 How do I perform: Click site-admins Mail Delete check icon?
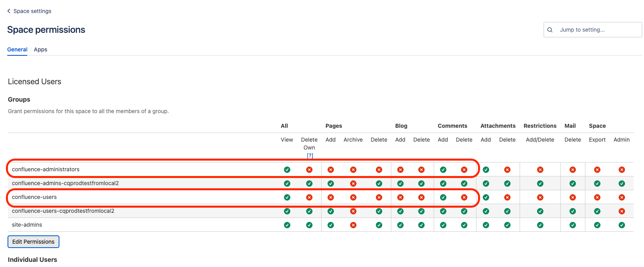[x=573, y=225]
